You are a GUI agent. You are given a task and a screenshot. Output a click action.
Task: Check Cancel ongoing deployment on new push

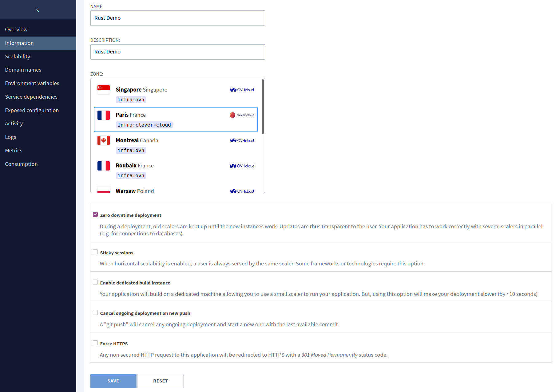(x=95, y=312)
